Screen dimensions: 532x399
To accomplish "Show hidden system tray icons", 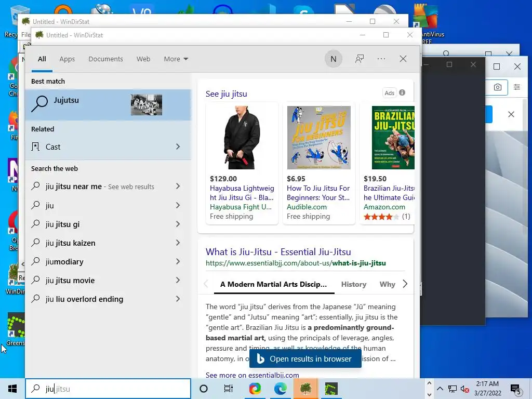I will [440, 389].
